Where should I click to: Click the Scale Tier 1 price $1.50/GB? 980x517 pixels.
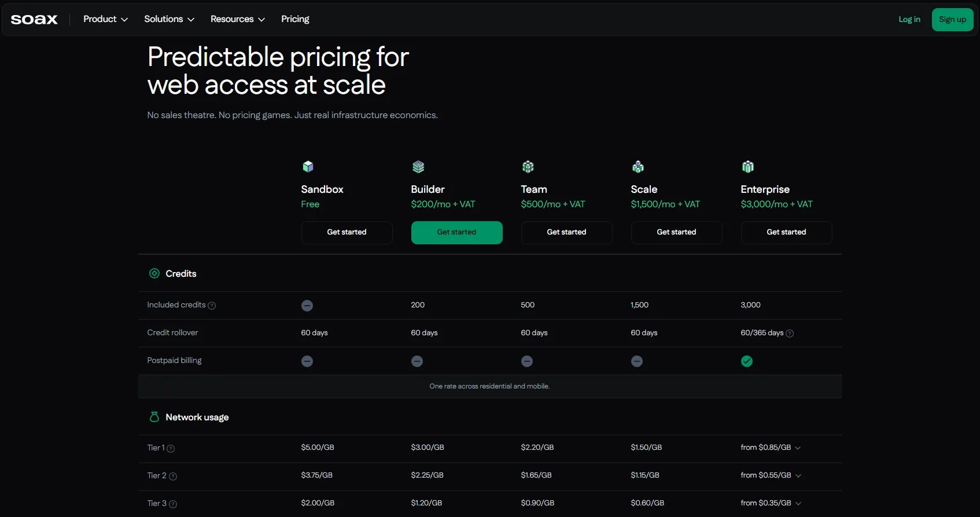(x=646, y=448)
